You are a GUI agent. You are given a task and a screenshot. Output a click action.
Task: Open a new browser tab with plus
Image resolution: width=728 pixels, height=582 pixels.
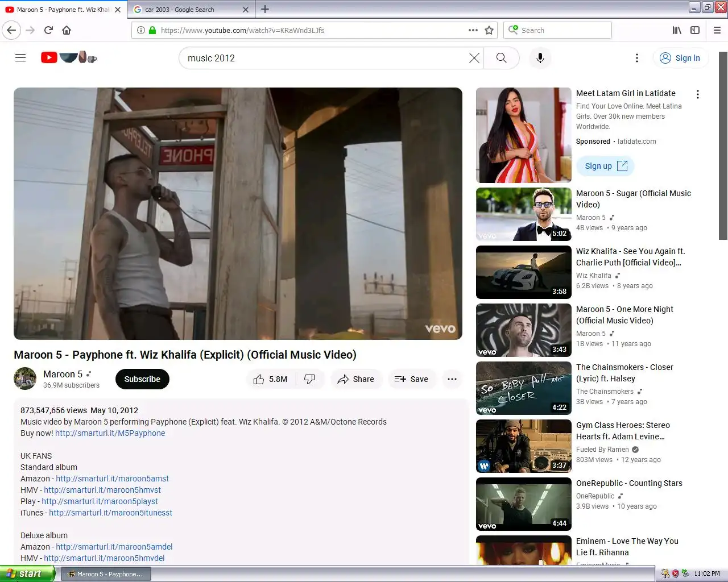pos(265,9)
